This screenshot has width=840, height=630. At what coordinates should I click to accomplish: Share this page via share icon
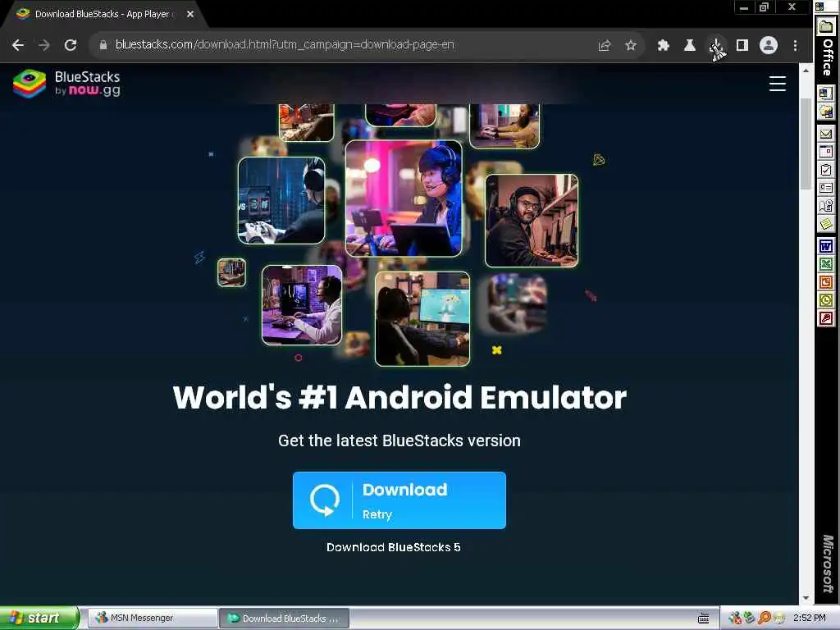tap(605, 46)
